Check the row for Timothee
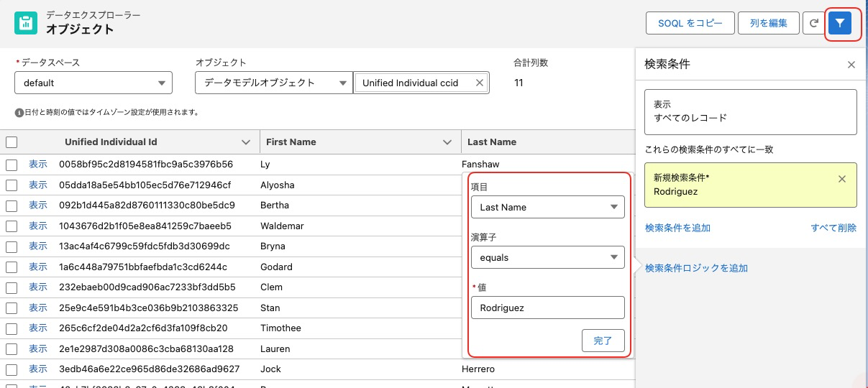868x388 pixels. click(12, 328)
